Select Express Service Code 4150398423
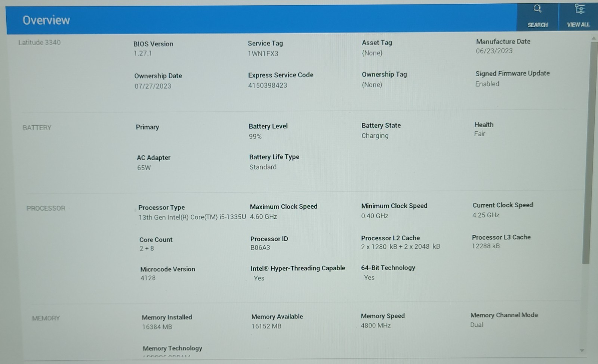This screenshot has height=364, width=598. [x=268, y=85]
